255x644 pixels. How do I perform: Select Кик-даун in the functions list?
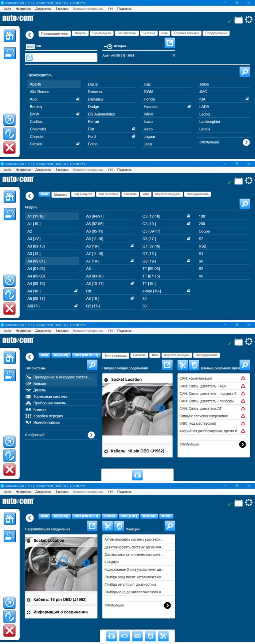(138, 562)
